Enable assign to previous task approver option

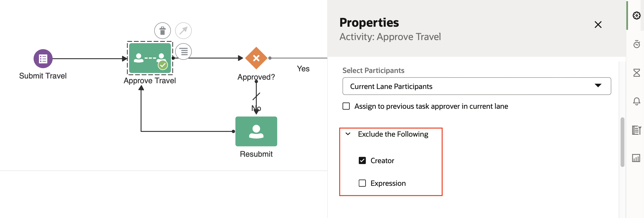(x=346, y=106)
